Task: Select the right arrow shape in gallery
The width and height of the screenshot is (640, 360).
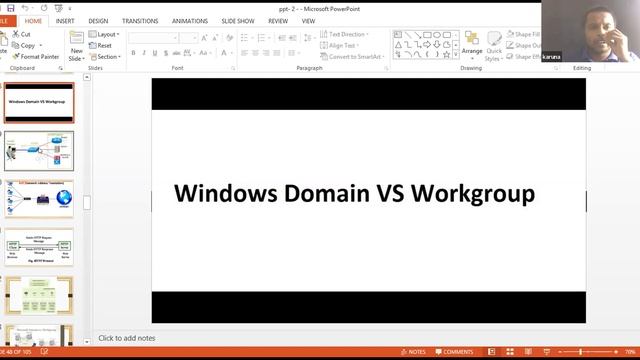Action: (427, 44)
